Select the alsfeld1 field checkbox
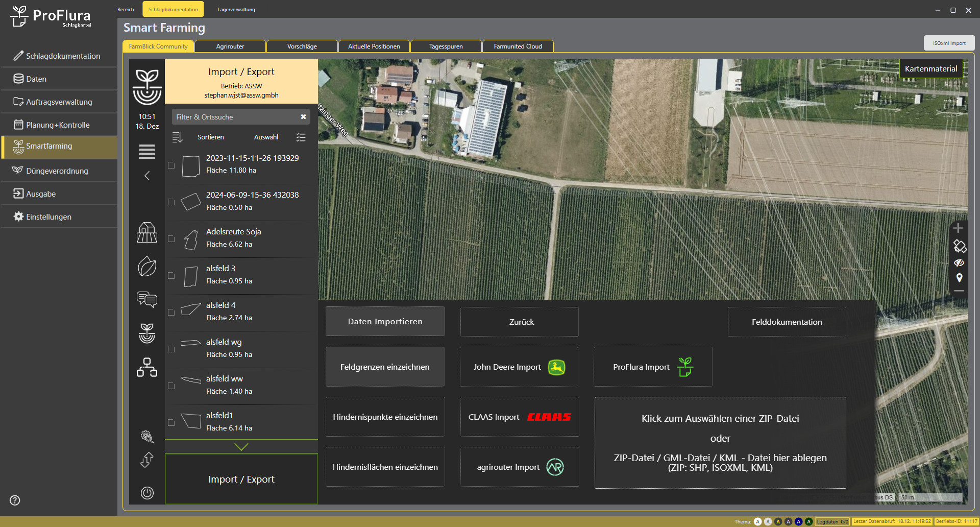The width and height of the screenshot is (980, 527). click(171, 423)
